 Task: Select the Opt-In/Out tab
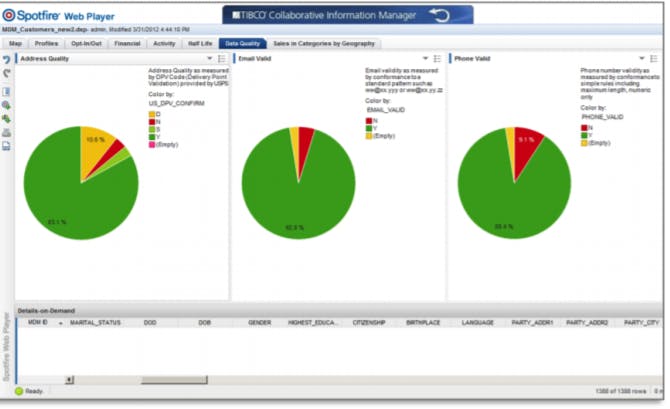click(86, 44)
